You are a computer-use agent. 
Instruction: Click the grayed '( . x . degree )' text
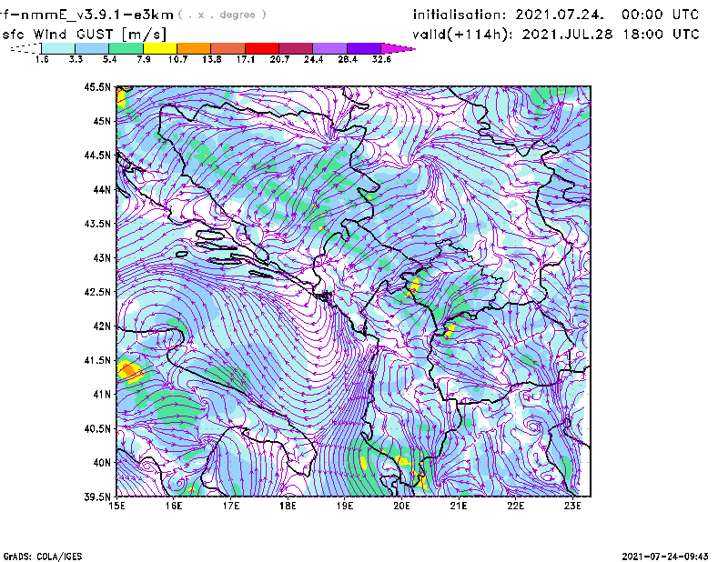click(x=222, y=15)
